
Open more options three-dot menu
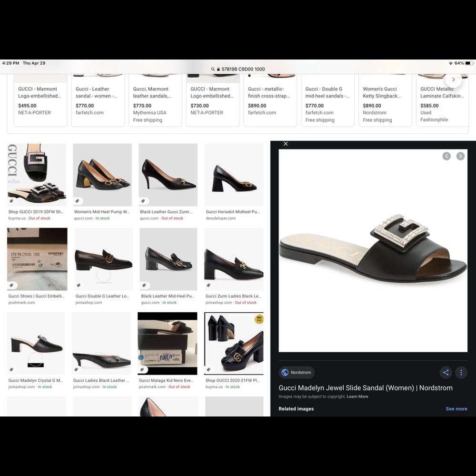(461, 373)
